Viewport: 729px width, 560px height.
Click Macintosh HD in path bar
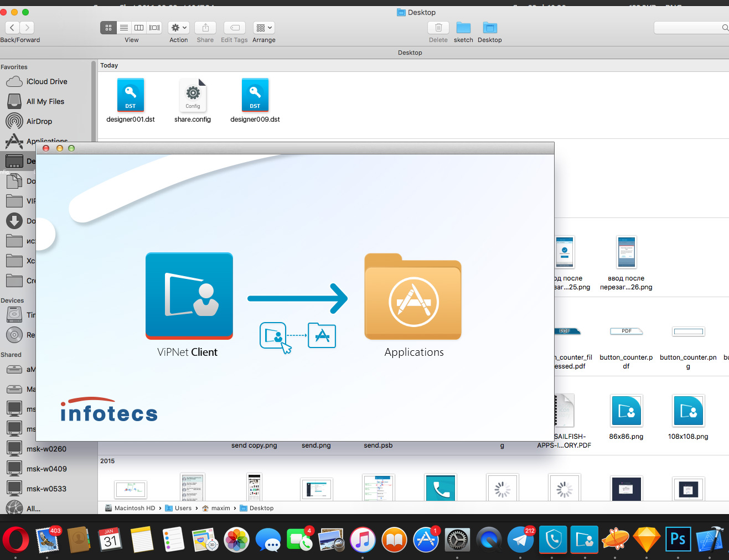pyautogui.click(x=130, y=508)
